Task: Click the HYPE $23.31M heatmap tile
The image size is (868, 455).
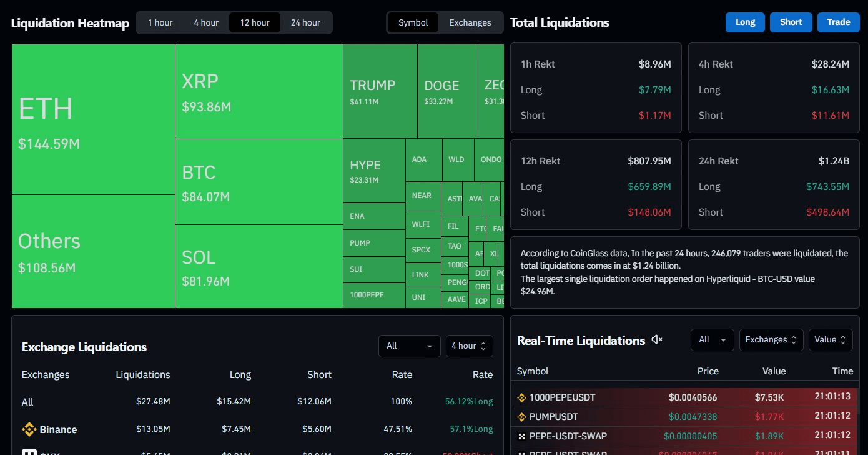Action: tap(374, 171)
